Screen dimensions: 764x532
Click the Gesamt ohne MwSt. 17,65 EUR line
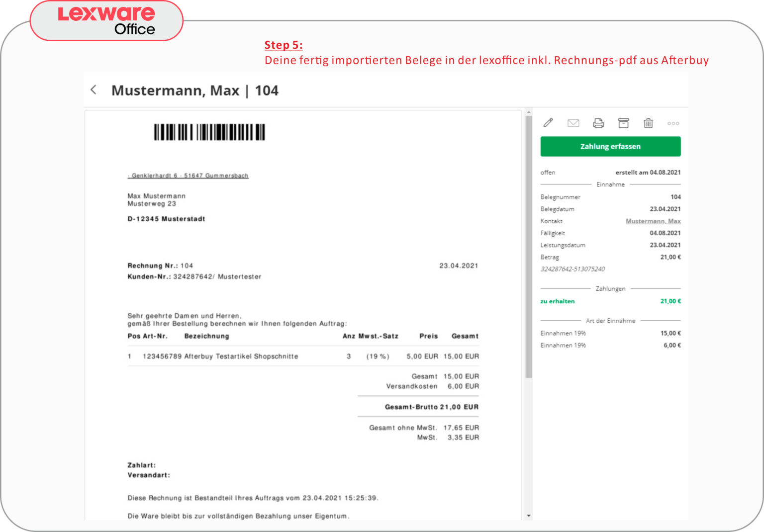(x=424, y=428)
